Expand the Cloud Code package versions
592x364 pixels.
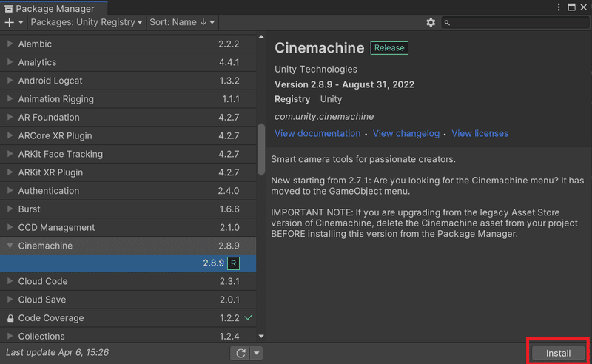pos(10,281)
